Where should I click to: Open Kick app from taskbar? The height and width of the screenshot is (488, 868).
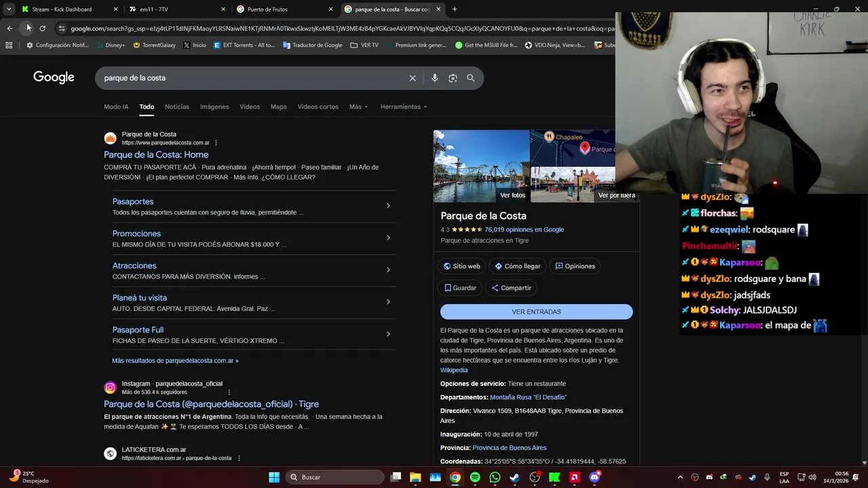[x=555, y=477]
